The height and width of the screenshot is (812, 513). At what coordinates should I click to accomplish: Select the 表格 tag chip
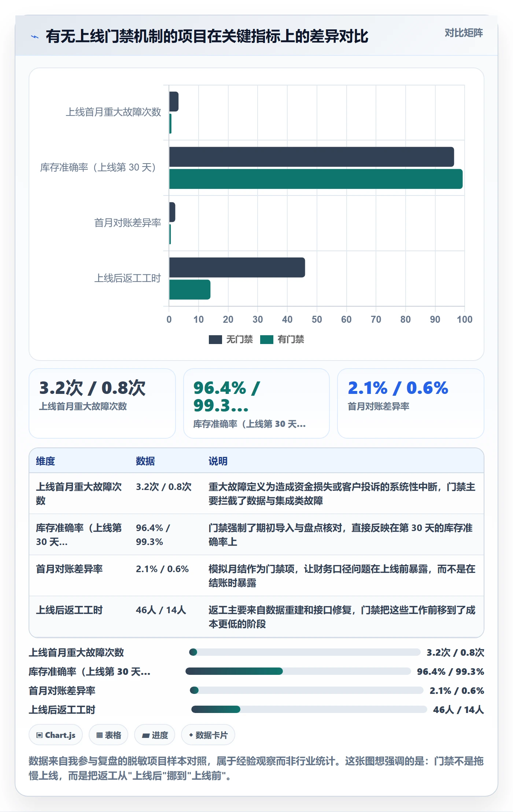[x=108, y=735]
